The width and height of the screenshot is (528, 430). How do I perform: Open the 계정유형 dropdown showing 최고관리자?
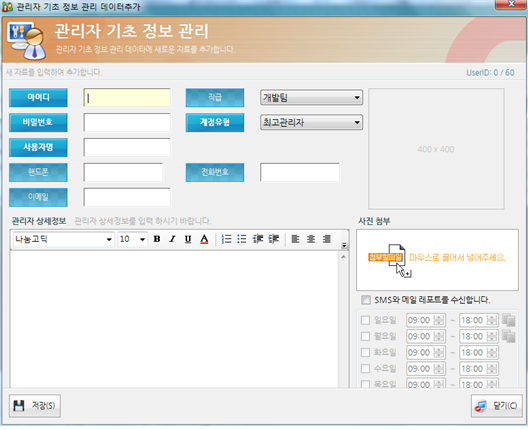point(311,122)
